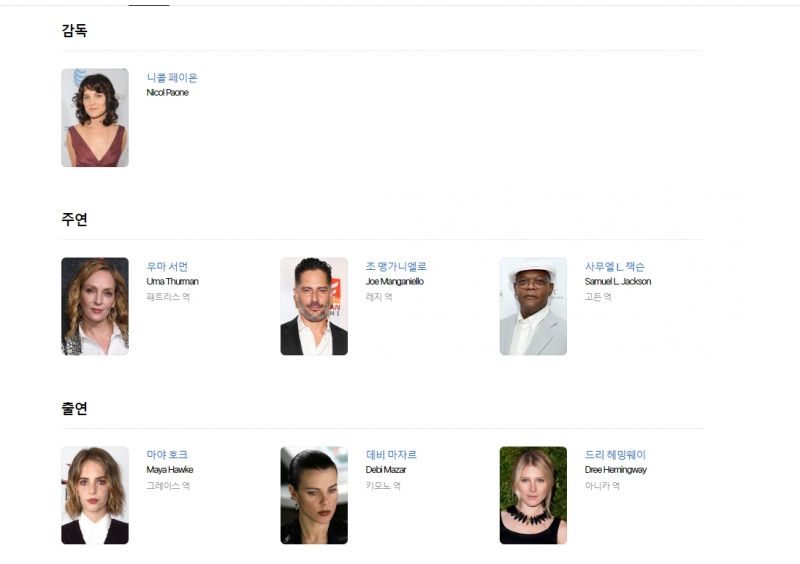Click the English name Samuel L. Jackson
The height and width of the screenshot is (564, 800).
(x=618, y=281)
